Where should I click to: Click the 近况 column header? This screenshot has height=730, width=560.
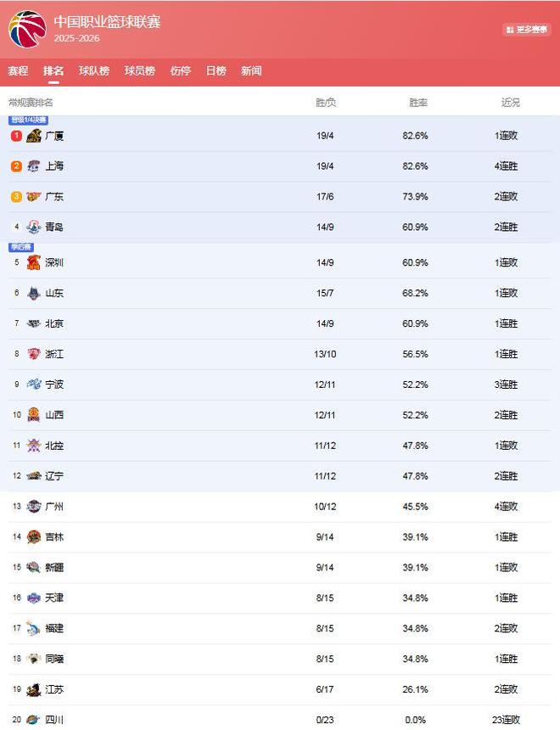pos(510,103)
